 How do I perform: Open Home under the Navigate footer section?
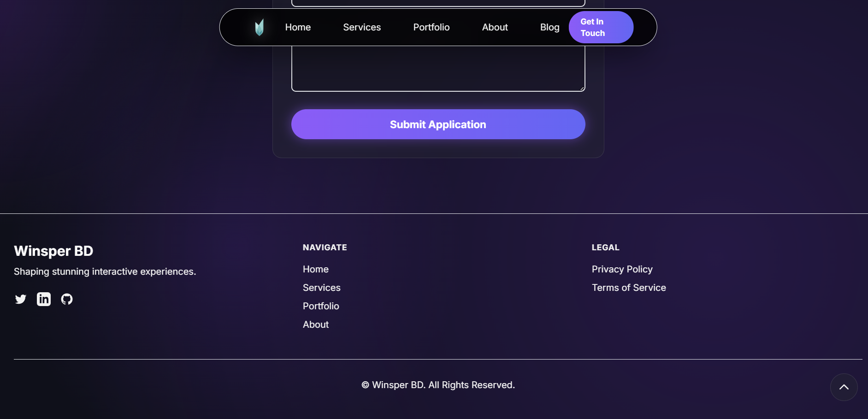click(315, 269)
